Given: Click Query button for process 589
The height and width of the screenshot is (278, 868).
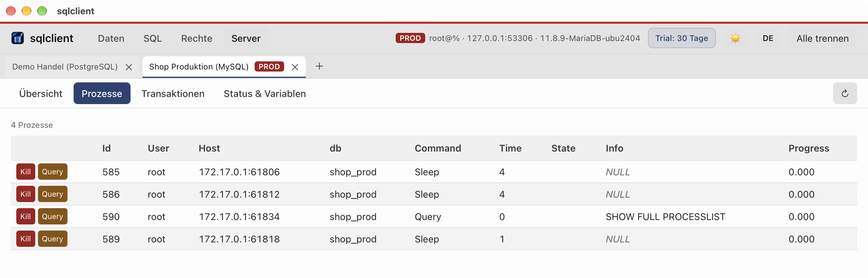Looking at the screenshot, I should point(53,239).
